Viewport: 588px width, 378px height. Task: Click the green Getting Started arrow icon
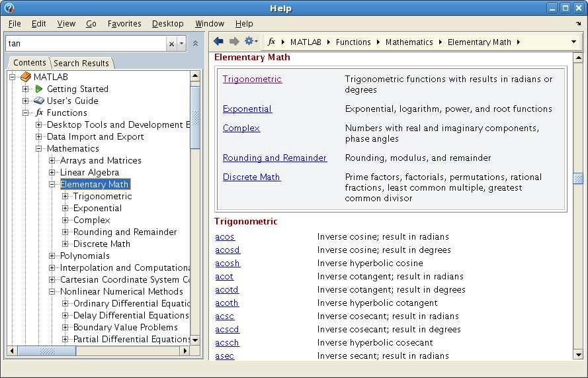(38, 89)
